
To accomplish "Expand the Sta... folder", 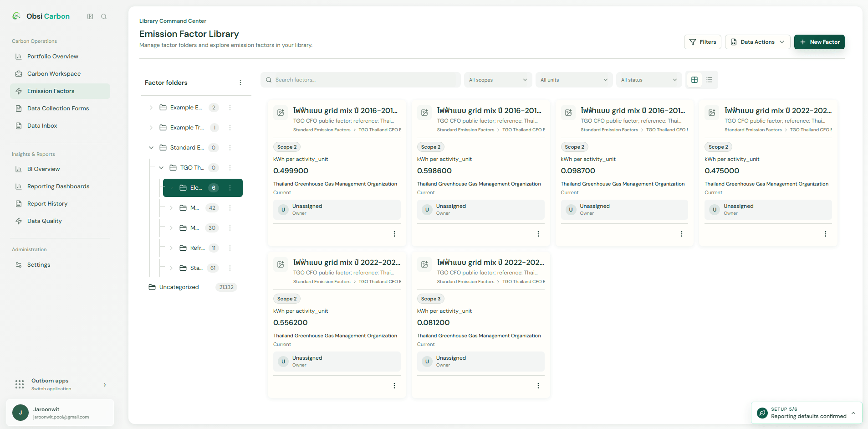I will pyautogui.click(x=171, y=268).
